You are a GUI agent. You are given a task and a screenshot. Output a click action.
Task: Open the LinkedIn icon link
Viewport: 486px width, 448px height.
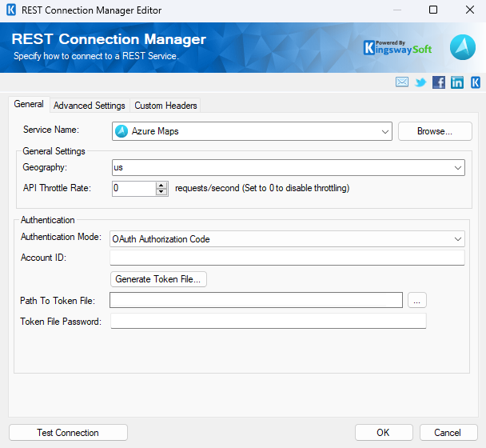[457, 82]
